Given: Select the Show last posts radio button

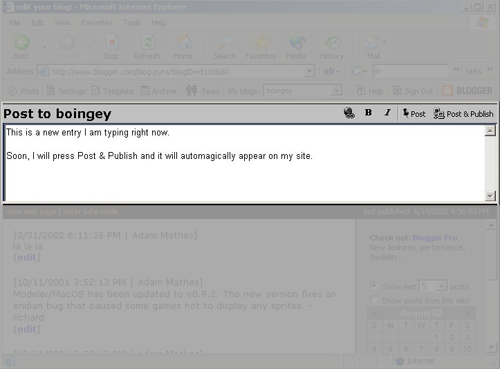Looking at the screenshot, I should coord(374,286).
